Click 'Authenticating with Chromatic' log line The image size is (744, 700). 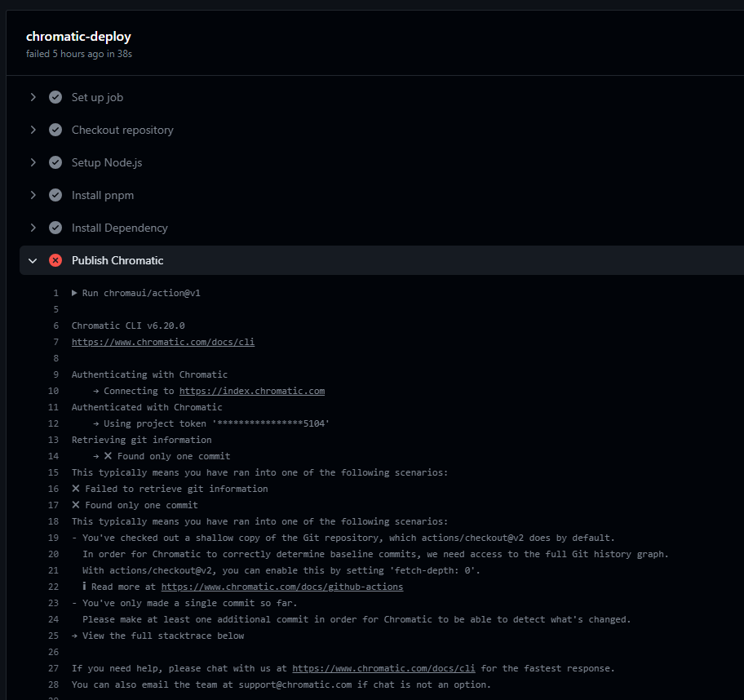(x=149, y=375)
